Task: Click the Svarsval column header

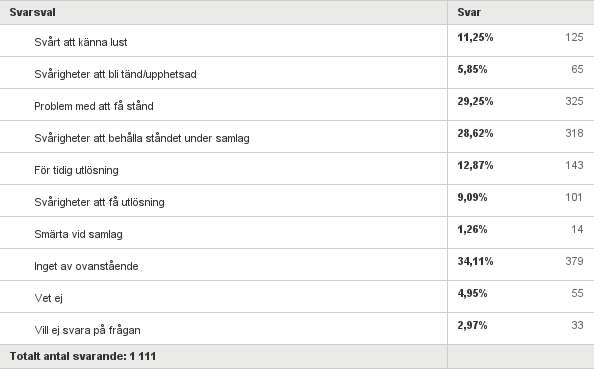Action: point(33,12)
